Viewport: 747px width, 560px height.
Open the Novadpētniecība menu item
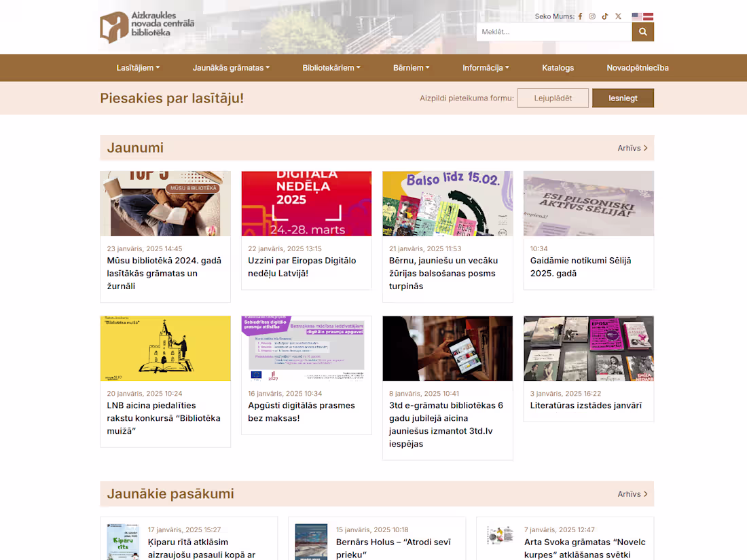(638, 68)
